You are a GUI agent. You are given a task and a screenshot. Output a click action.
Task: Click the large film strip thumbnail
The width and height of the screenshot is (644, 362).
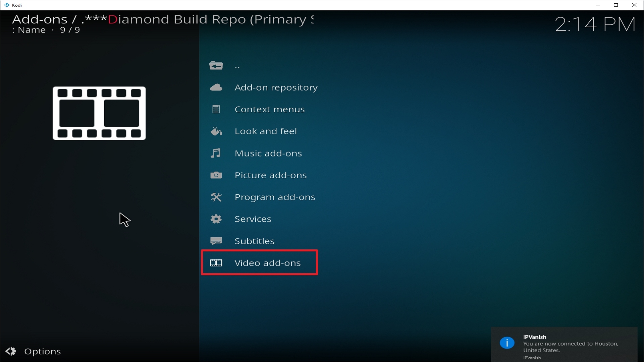click(x=99, y=113)
